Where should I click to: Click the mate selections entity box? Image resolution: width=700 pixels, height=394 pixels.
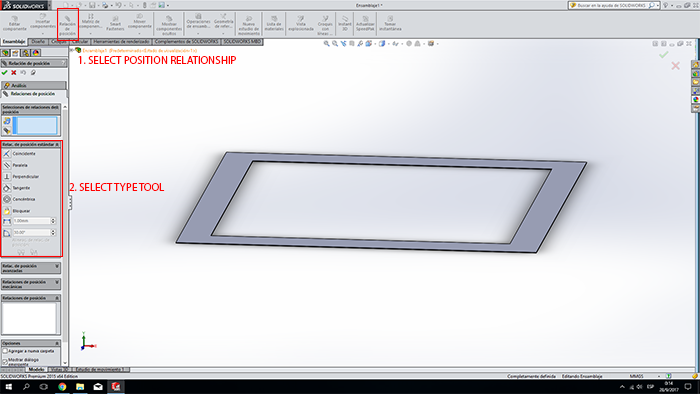click(x=36, y=125)
